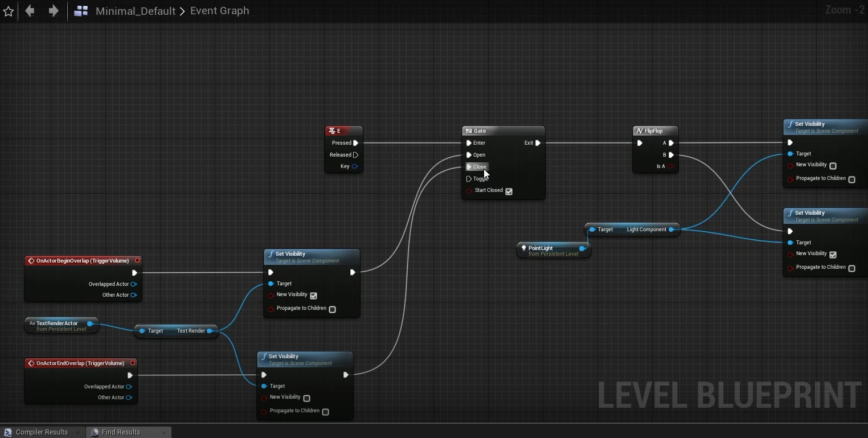
Task: Select the Gate node title
Action: pyautogui.click(x=503, y=131)
